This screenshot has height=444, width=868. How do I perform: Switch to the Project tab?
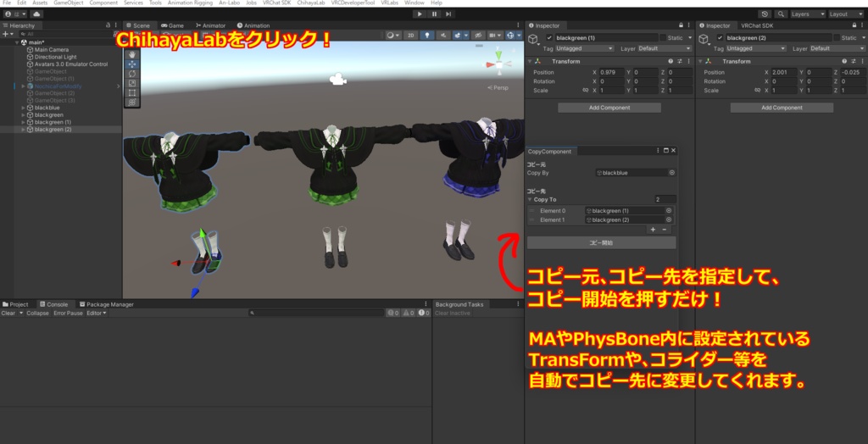(x=15, y=304)
